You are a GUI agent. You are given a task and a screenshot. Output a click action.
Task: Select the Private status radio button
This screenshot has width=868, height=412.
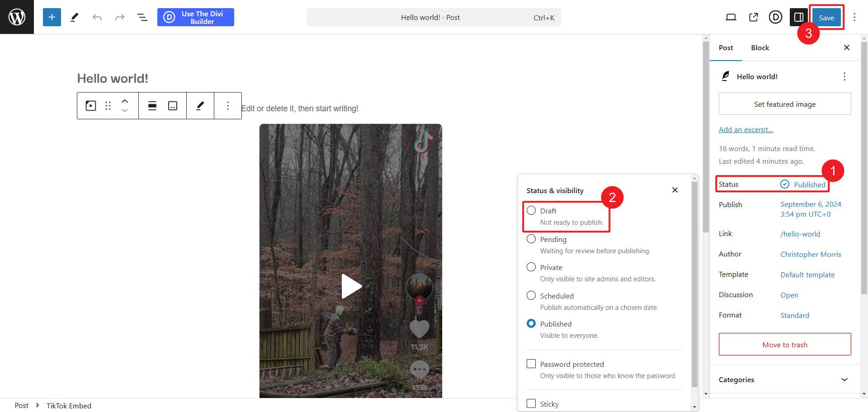tap(531, 267)
